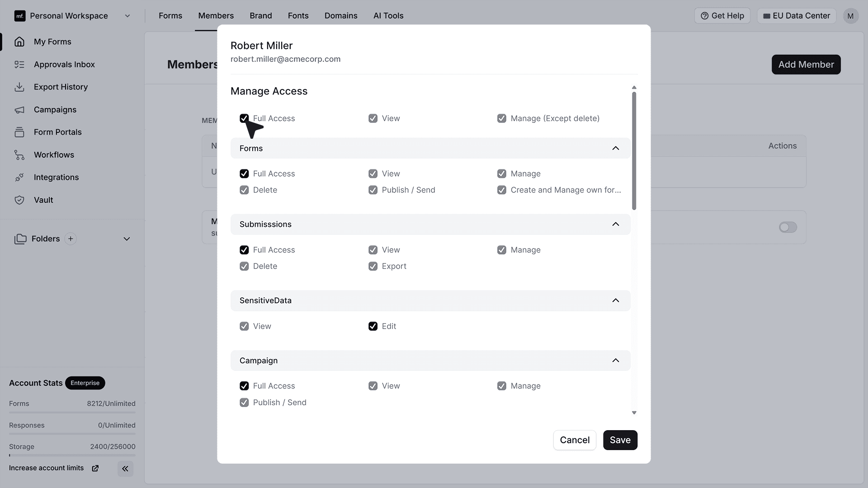
Task: Click the mf. workspace logo
Action: (19, 16)
